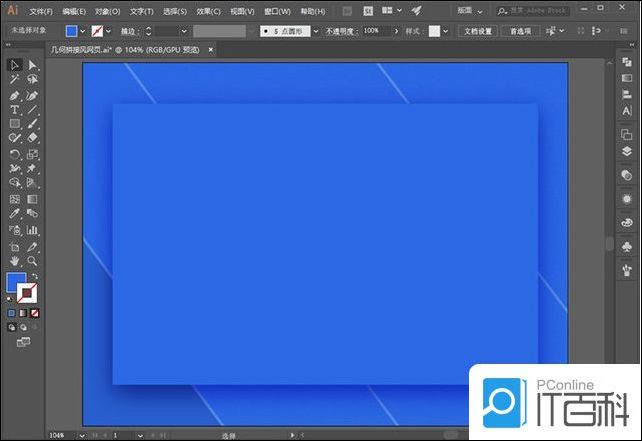The width and height of the screenshot is (642, 441).
Task: Open graphic style dropdown
Action: point(445,31)
